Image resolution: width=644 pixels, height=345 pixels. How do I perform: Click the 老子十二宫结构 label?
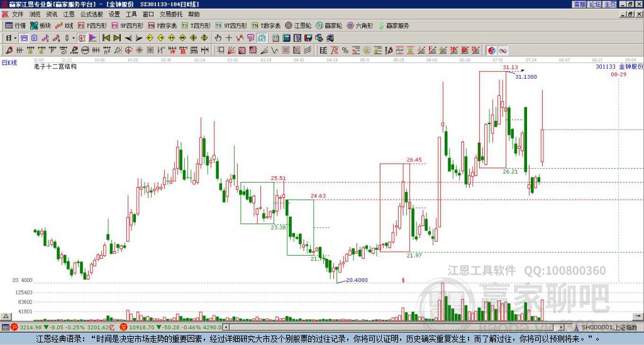click(55, 66)
